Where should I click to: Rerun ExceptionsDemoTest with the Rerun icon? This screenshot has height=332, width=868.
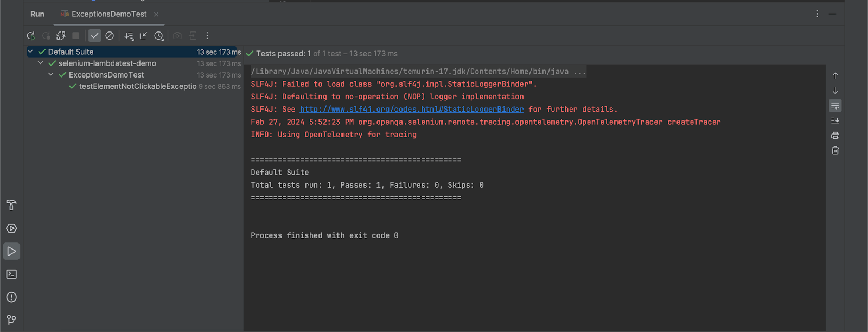point(31,36)
